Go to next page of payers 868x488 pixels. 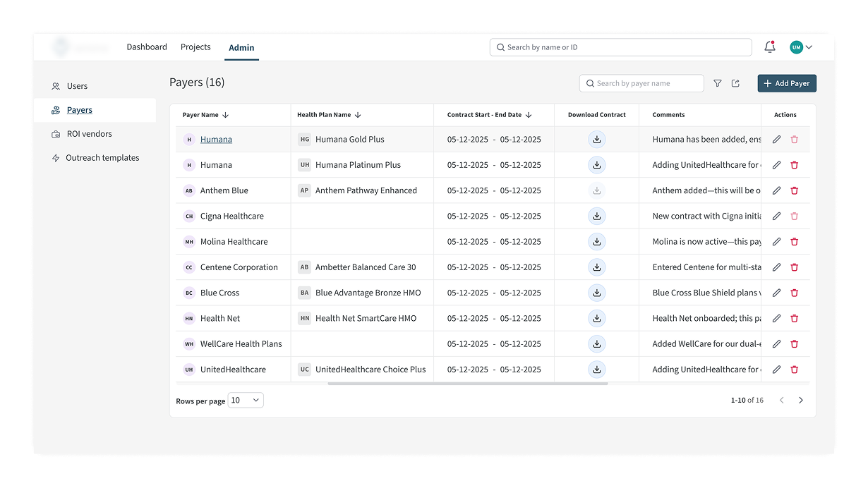pyautogui.click(x=800, y=401)
